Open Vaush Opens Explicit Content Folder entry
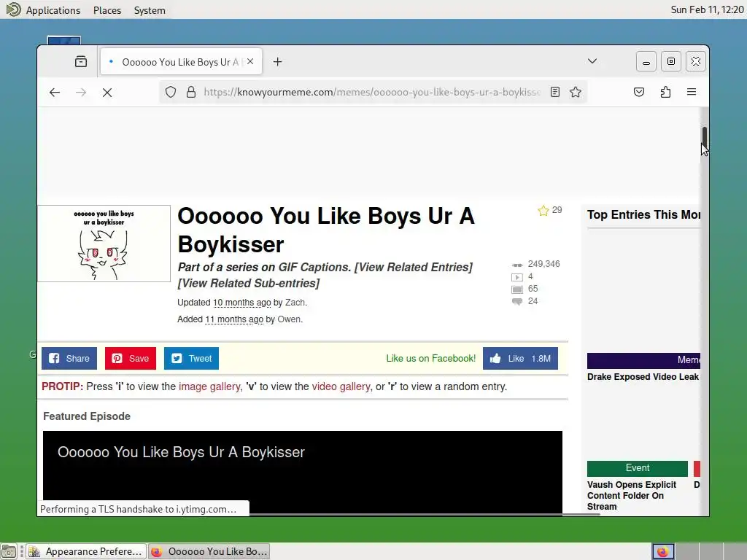This screenshot has height=560, width=747. coord(632,495)
